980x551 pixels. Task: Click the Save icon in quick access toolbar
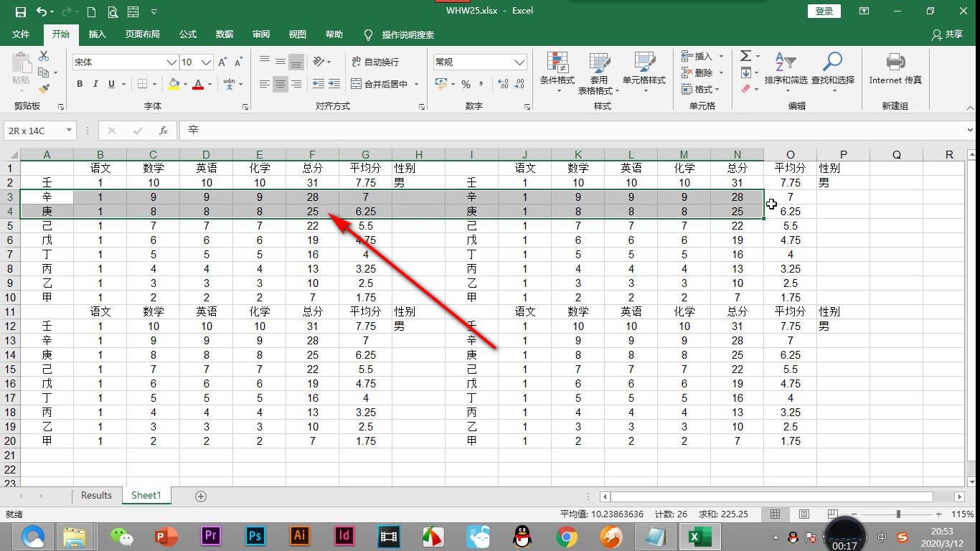click(20, 11)
